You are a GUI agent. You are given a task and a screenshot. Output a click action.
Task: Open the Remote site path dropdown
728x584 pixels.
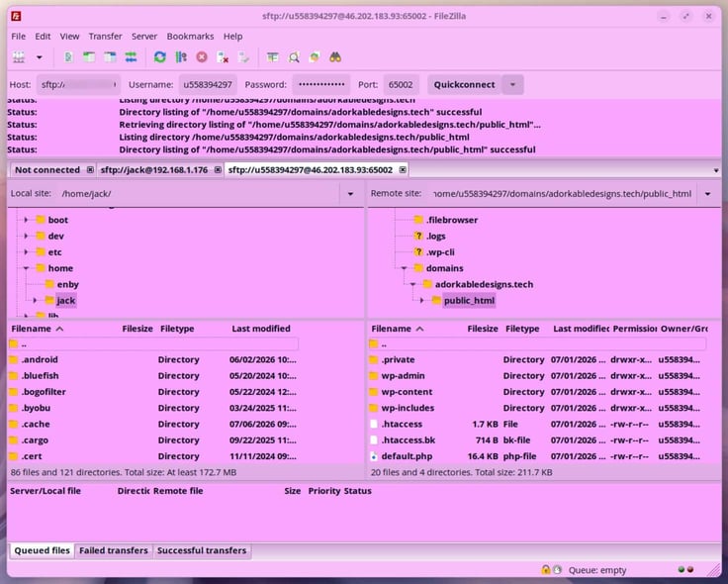[x=707, y=194]
